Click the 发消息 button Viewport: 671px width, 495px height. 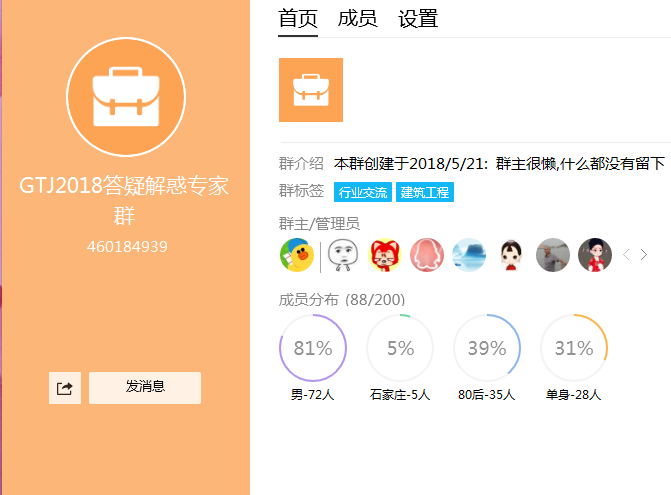pos(145,388)
